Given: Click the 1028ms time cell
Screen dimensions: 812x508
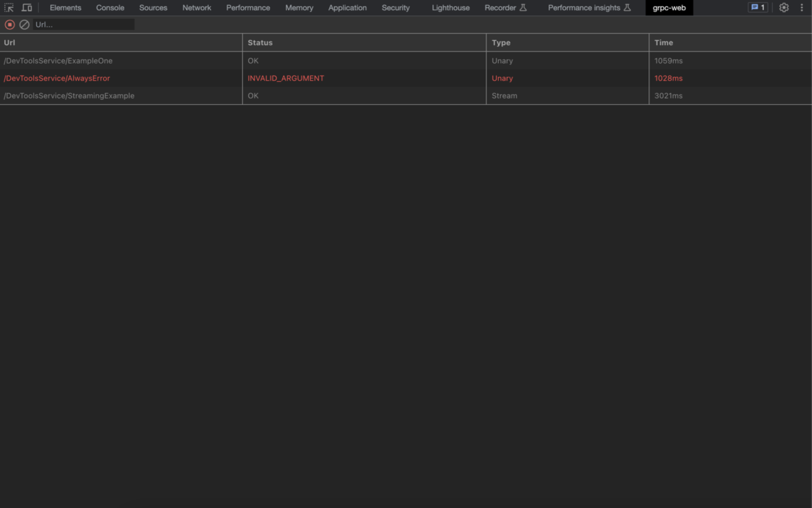Looking at the screenshot, I should point(669,78).
